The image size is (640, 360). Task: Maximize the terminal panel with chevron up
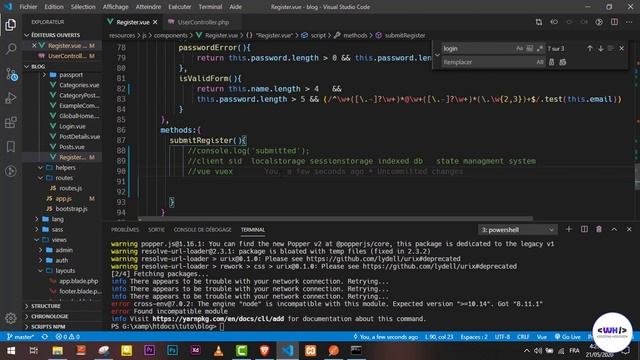click(614, 229)
